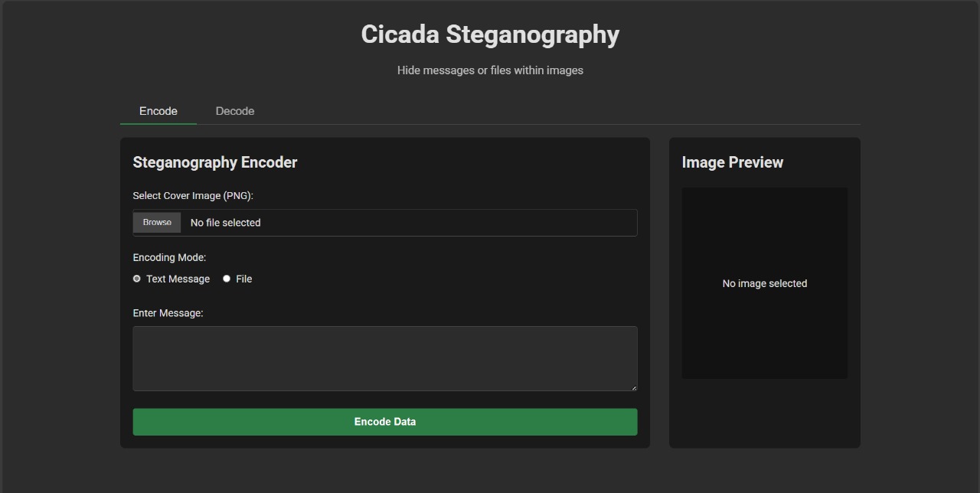Click the 'Steganography Encoder' panel heading
980x493 pixels.
(215, 162)
